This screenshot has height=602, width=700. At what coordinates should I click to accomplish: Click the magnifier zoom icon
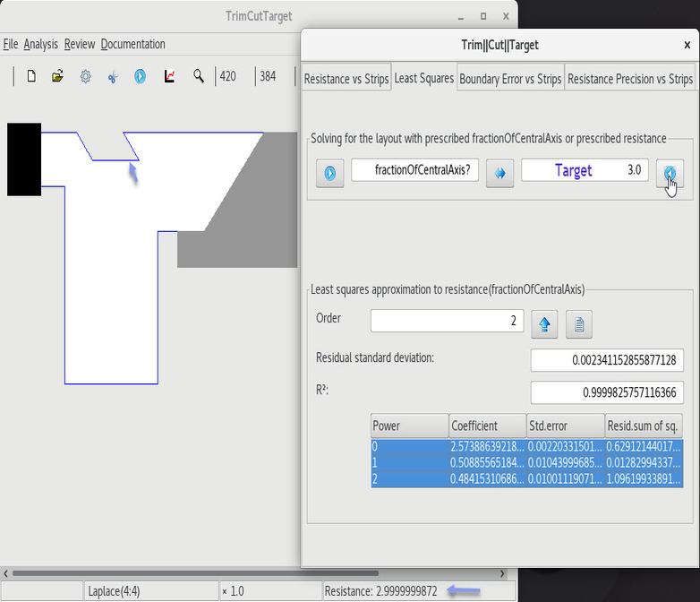tap(199, 77)
